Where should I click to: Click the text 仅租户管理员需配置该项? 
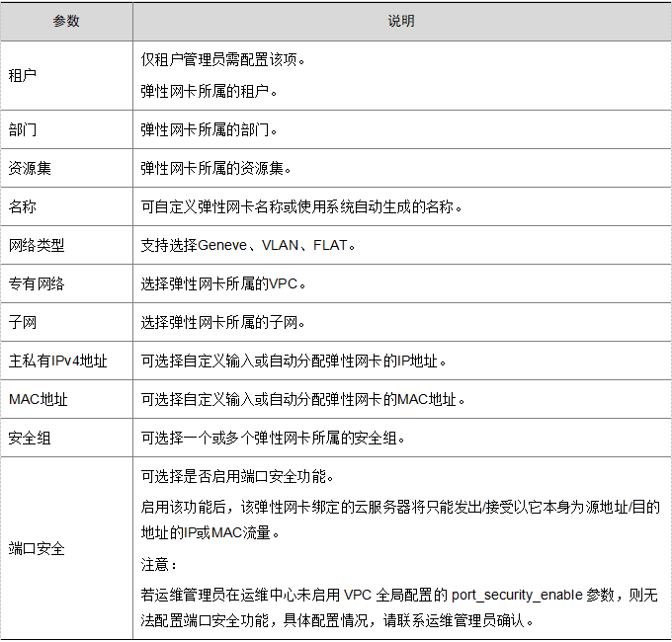pos(223,59)
